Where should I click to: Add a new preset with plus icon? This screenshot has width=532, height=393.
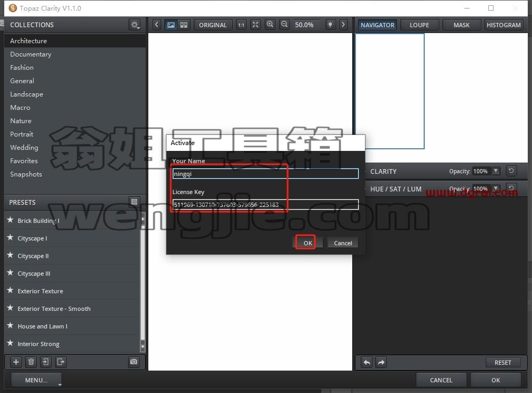tap(15, 362)
